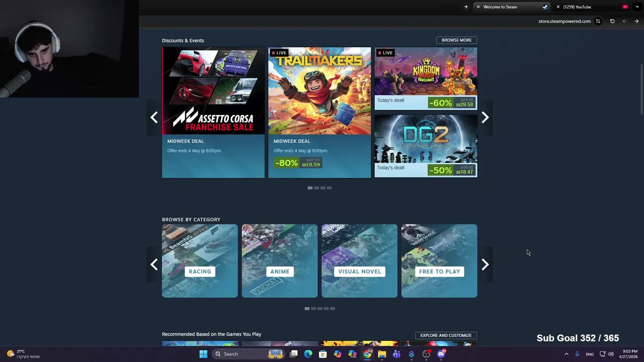The height and width of the screenshot is (362, 644).
Task: Open OBS Studio from the taskbar
Action: click(426, 354)
